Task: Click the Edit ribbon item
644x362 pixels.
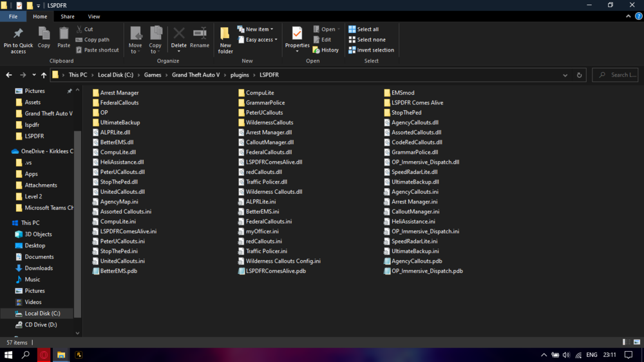Action: (x=323, y=39)
